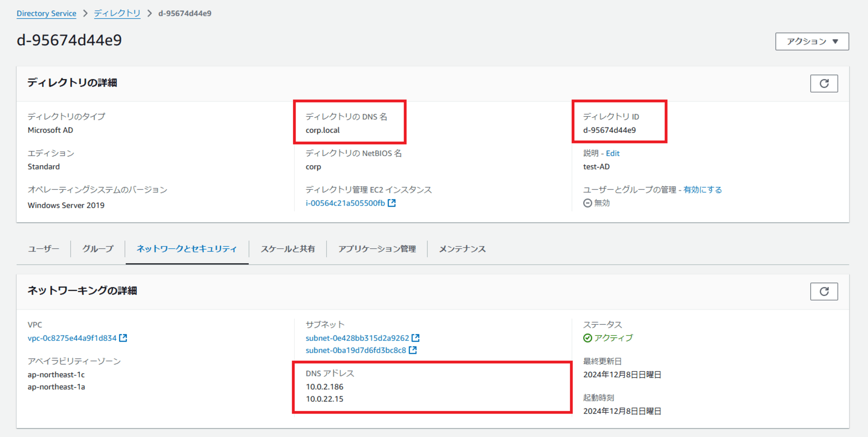
Task: Click the Standard edition value
Action: pyautogui.click(x=44, y=166)
